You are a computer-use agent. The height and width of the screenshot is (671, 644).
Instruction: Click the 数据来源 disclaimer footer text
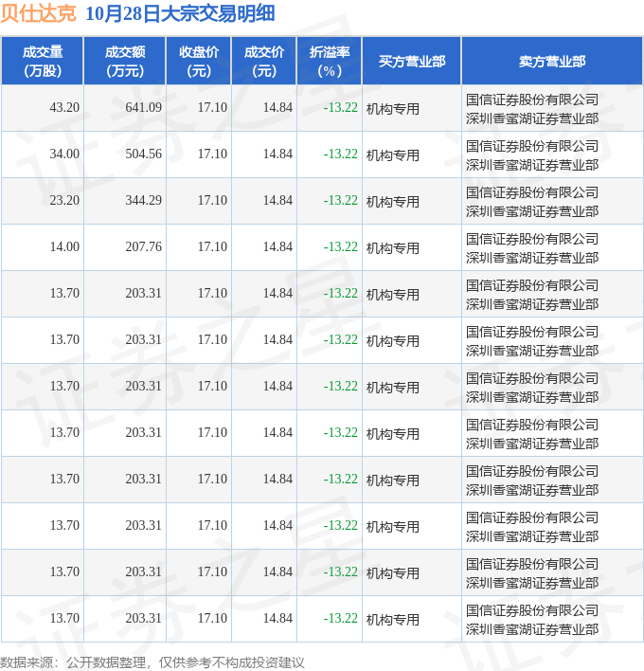coord(152,662)
